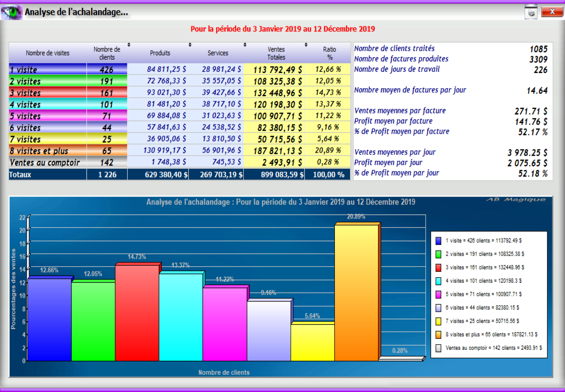Click the Ventes au comptoir row label

click(45, 162)
